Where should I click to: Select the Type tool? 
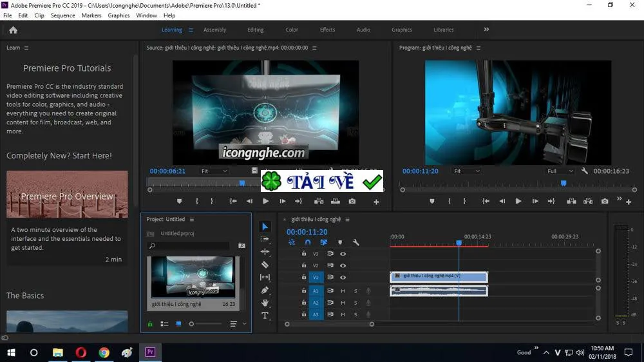click(x=265, y=316)
